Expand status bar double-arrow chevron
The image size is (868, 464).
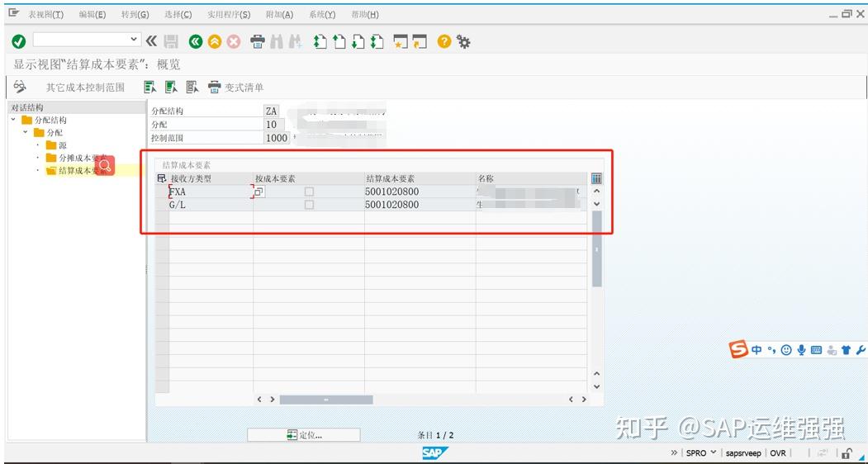[674, 452]
